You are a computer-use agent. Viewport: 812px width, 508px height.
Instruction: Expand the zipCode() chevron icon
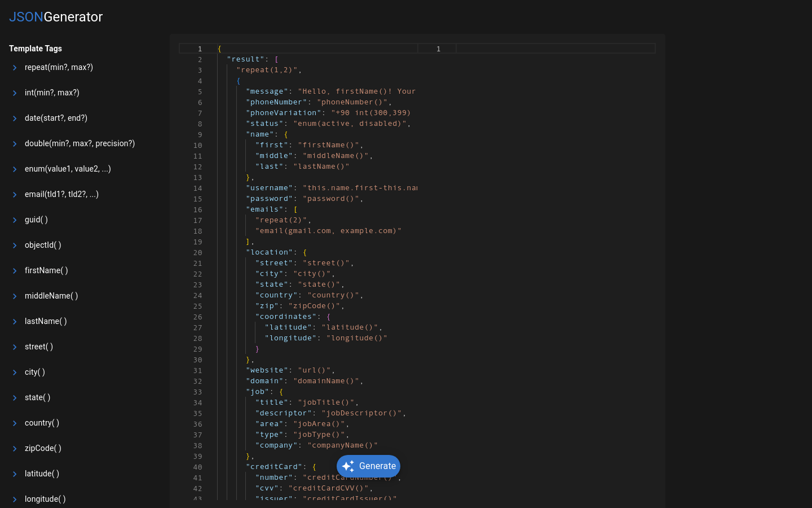pyautogui.click(x=15, y=449)
